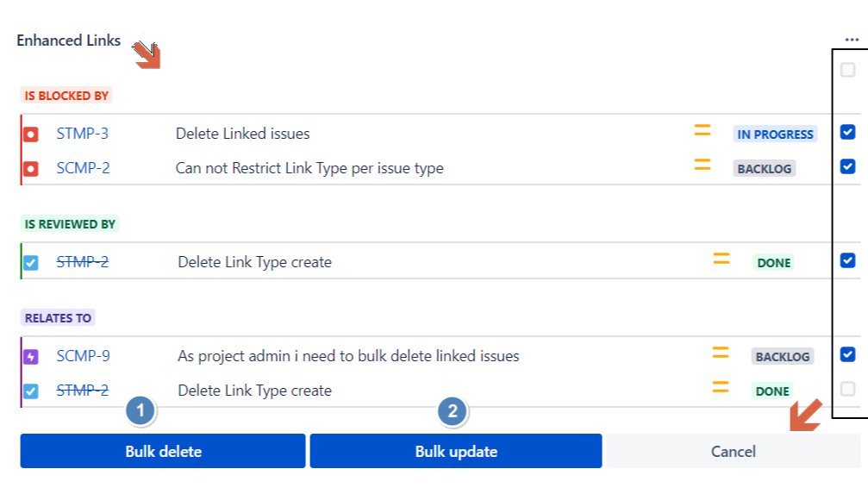Click the task icon in Is Reviewed By row
Viewport: 868px width, 494px height.
click(x=31, y=263)
